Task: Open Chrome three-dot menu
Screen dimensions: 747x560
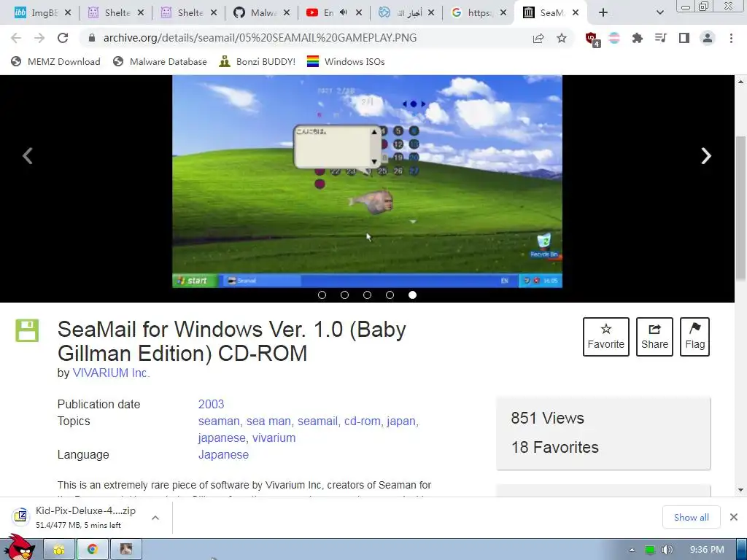Action: point(731,38)
